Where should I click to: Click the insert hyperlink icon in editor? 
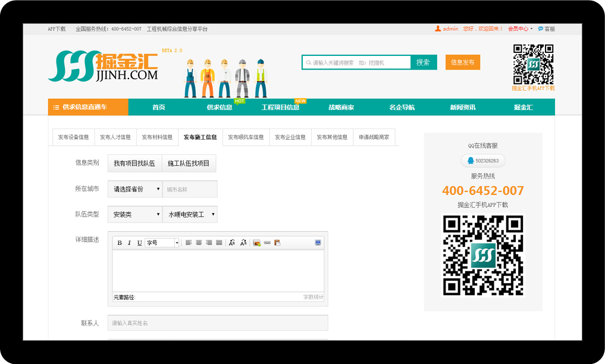pos(267,243)
